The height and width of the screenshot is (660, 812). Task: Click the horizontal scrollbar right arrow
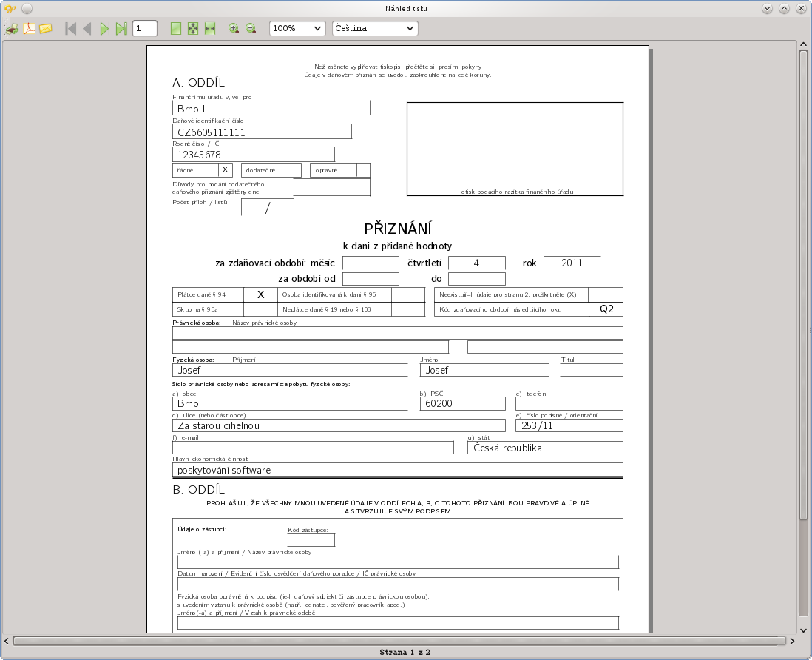[x=792, y=641]
